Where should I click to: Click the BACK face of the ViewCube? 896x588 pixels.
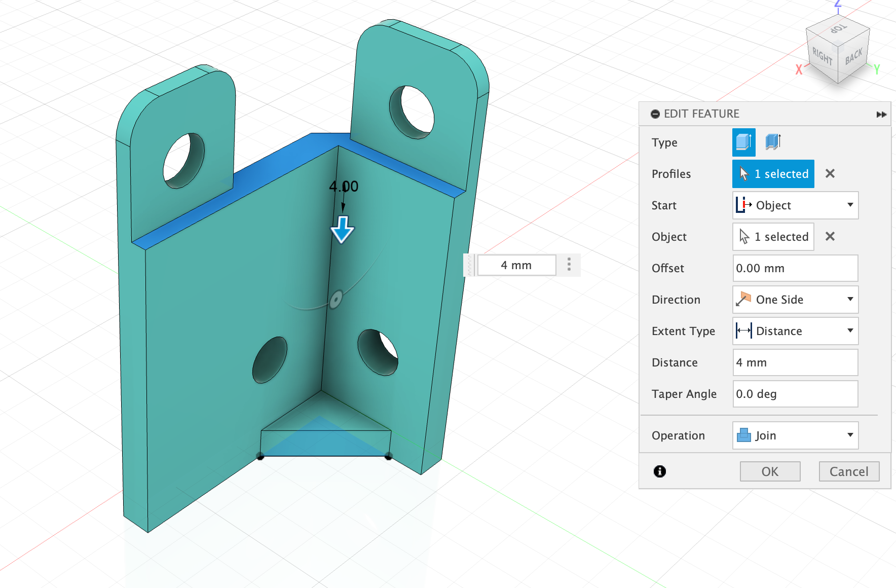point(854,56)
